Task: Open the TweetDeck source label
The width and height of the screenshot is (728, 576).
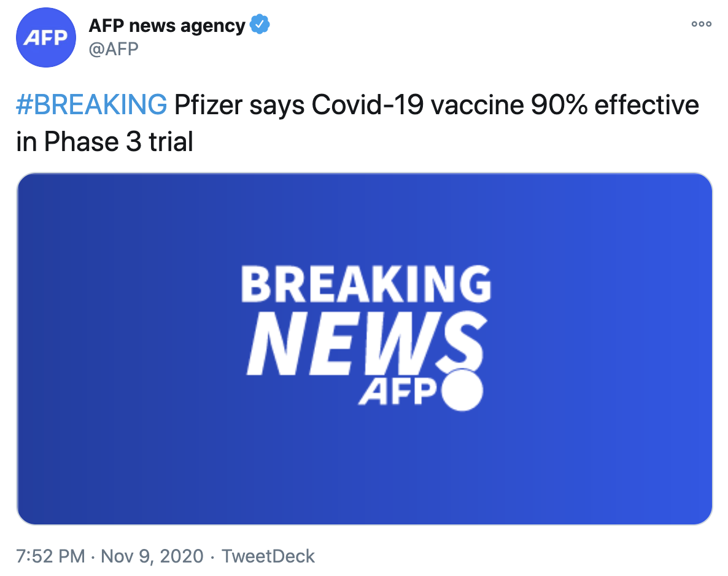Action: (268, 556)
